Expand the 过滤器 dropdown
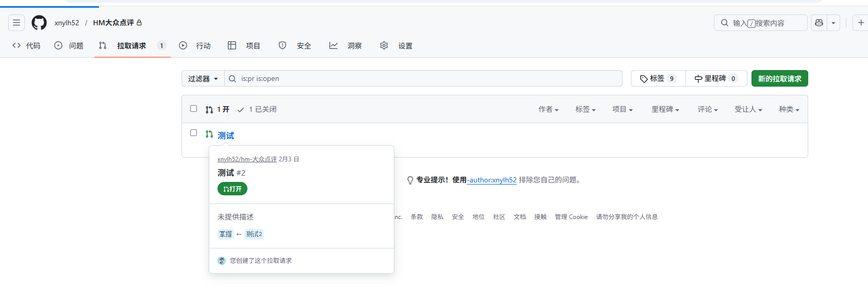Screen dimensions: 868x302 pos(203,79)
